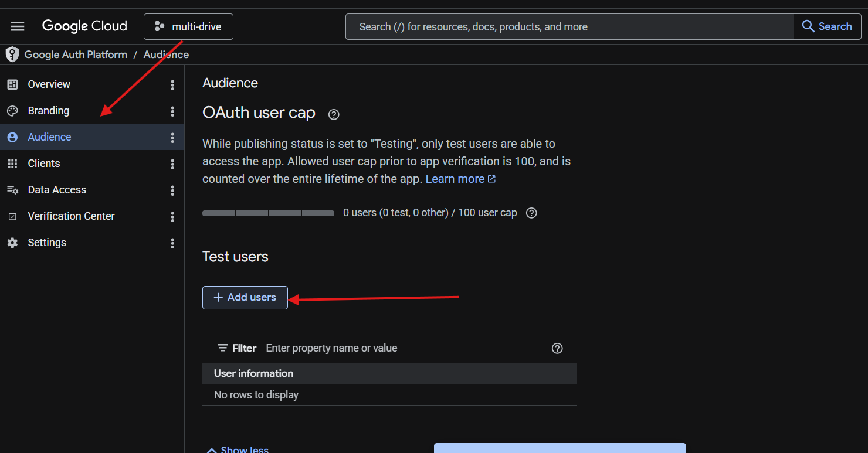This screenshot has width=868, height=453.
Task: Click the Branding palette icon
Action: point(12,111)
